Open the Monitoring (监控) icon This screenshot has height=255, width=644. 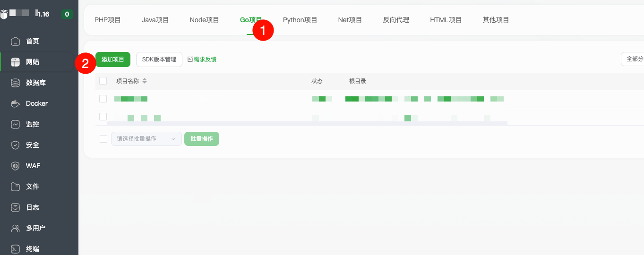click(x=16, y=124)
